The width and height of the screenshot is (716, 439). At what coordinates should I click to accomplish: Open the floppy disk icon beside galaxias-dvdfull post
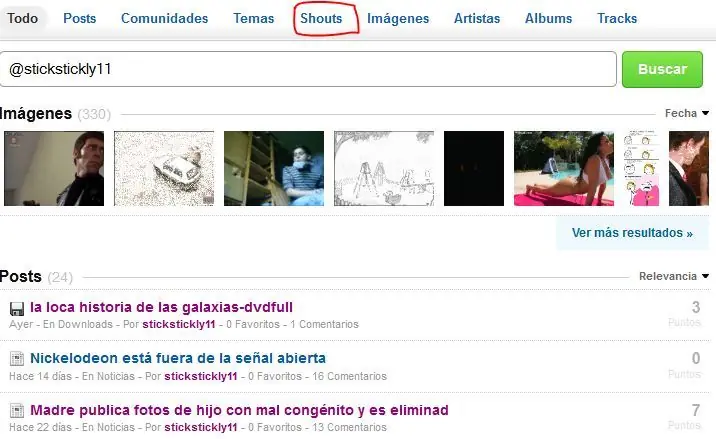click(17, 309)
